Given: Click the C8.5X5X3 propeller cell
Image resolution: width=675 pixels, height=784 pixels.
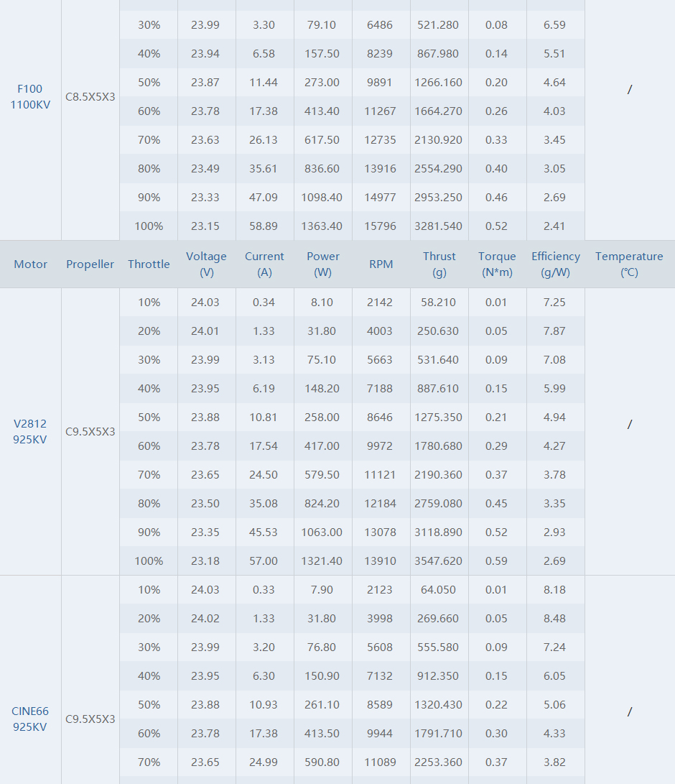Looking at the screenshot, I should (x=90, y=96).
